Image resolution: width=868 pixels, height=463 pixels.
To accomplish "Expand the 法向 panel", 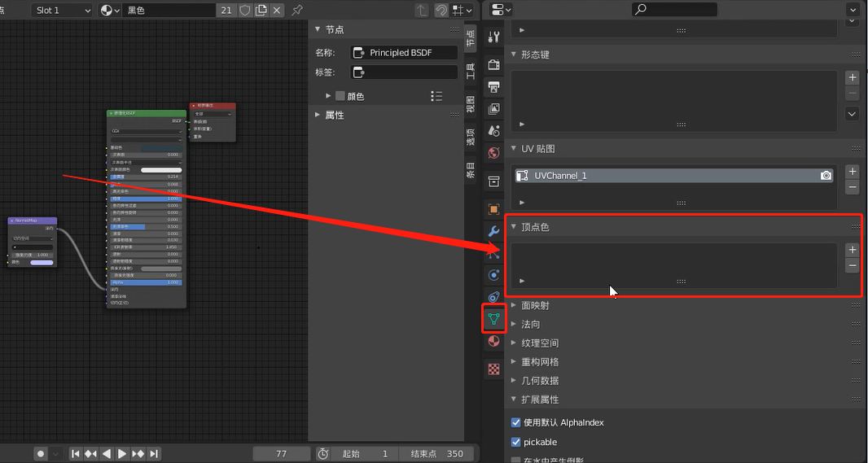I will click(514, 324).
